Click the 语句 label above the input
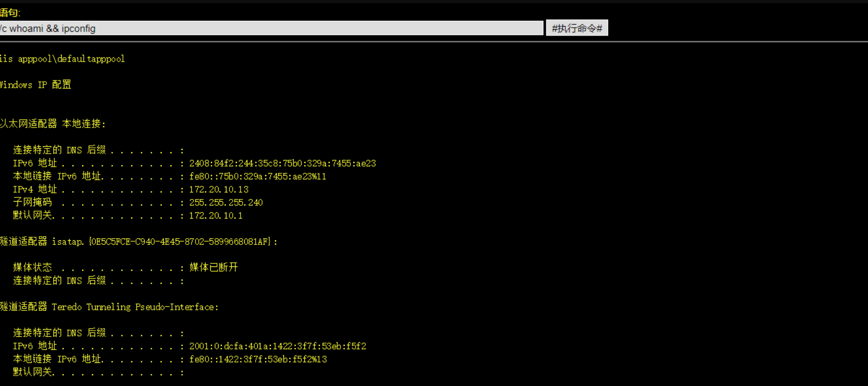This screenshot has width=868, height=386. tap(10, 13)
